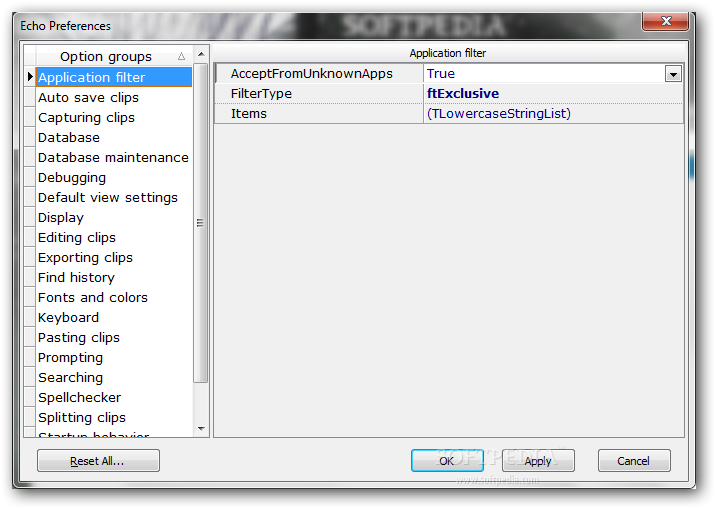Click the Apply button
The width and height of the screenshot is (716, 509).
[x=538, y=461]
